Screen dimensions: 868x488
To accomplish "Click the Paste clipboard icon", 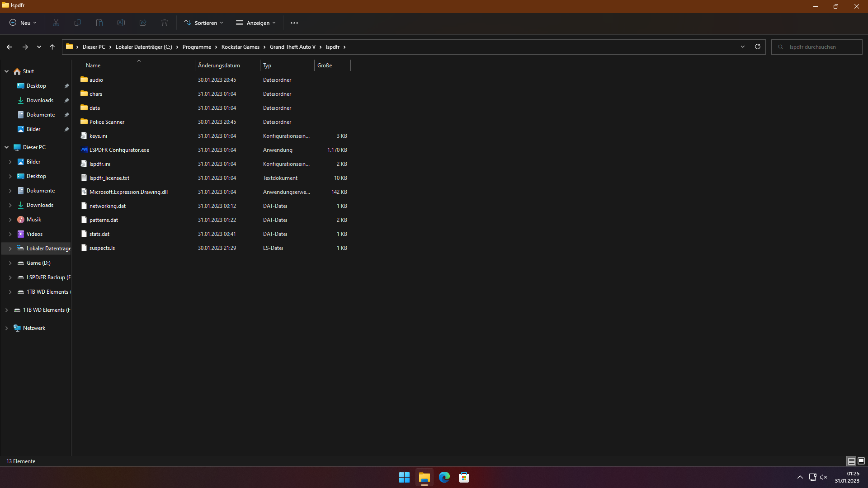I will [x=99, y=23].
